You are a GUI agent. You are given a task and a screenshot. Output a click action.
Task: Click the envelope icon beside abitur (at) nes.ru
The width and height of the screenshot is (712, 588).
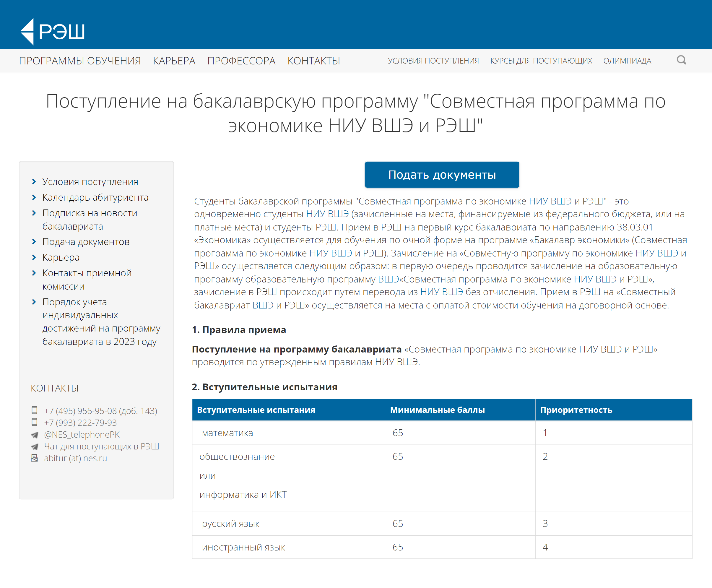[x=34, y=458]
